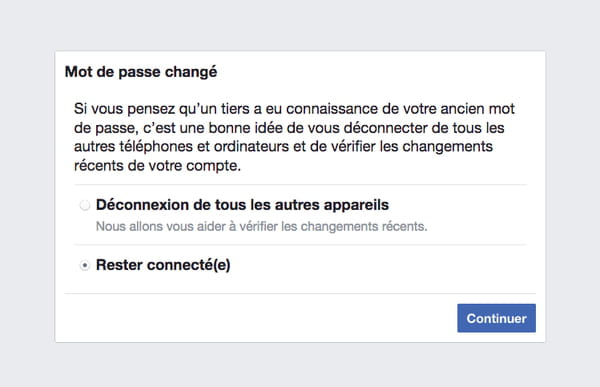
Task: Click the line starting 'de passe, c'est une bonne idée'
Action: pos(289,128)
